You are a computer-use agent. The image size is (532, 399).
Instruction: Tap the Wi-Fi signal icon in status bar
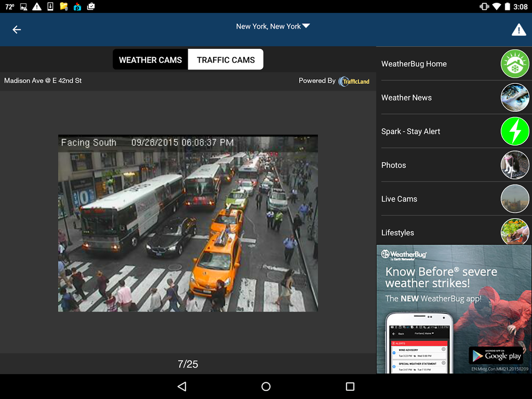click(496, 7)
